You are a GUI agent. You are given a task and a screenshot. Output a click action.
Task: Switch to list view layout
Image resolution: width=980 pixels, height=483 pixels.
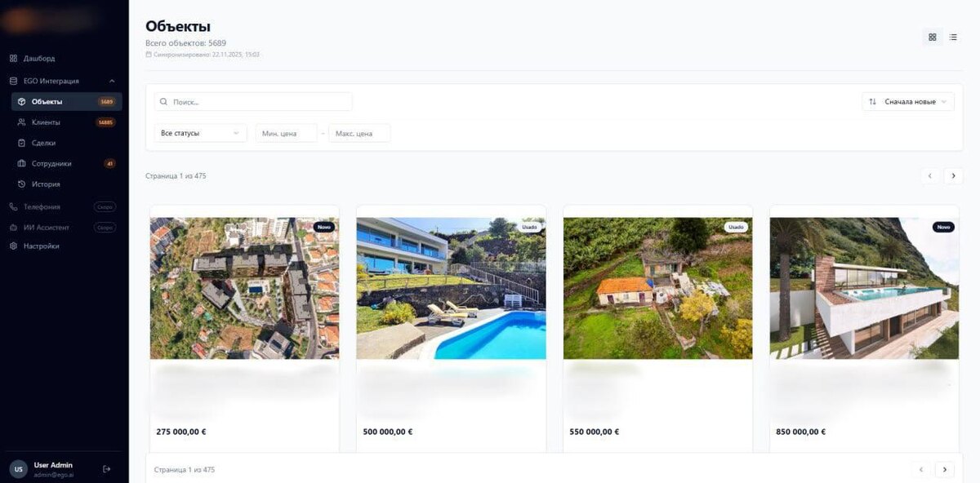953,38
